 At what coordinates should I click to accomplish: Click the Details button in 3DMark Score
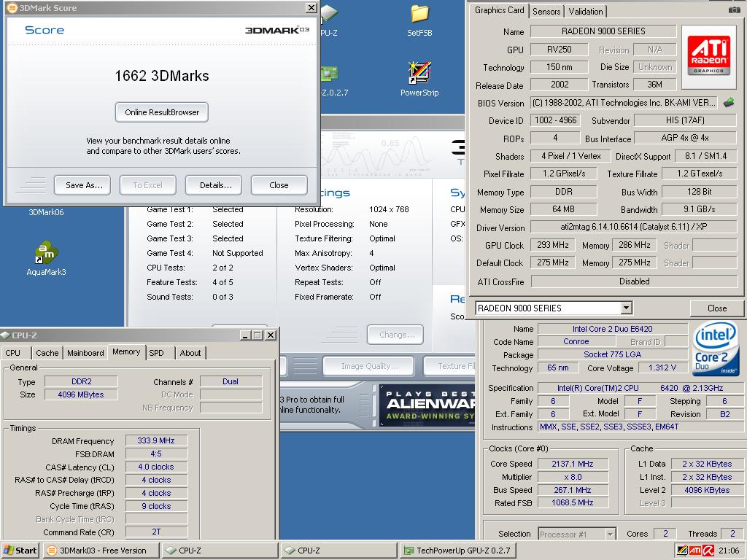pyautogui.click(x=215, y=185)
